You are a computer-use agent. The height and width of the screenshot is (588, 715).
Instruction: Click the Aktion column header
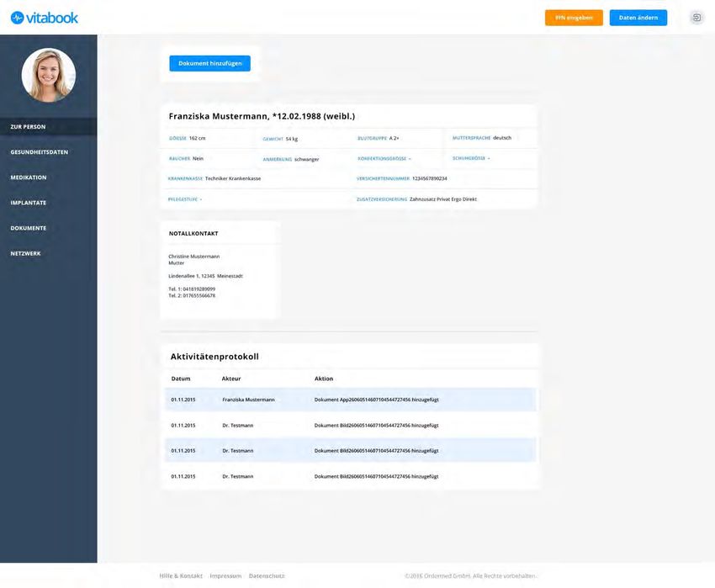click(x=324, y=379)
